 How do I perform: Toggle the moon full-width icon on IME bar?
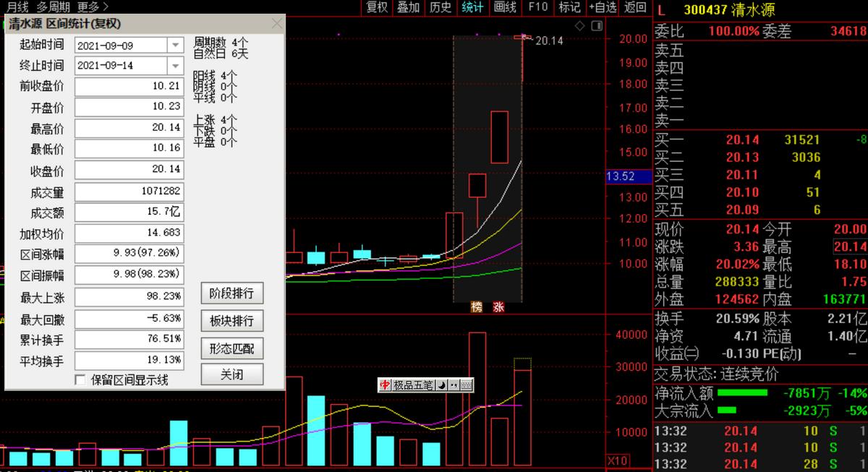[x=441, y=385]
